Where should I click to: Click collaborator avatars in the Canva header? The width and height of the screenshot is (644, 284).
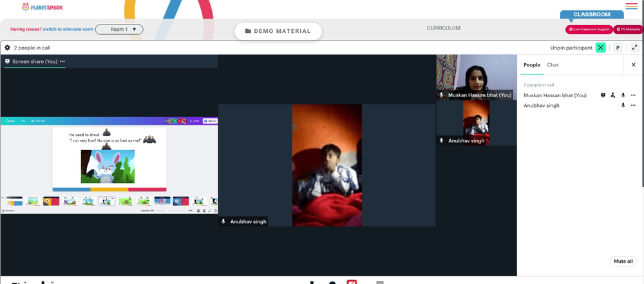tap(176, 121)
